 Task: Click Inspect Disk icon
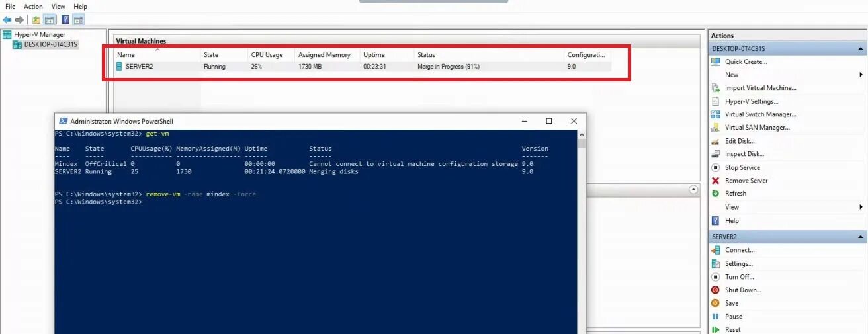tap(715, 154)
